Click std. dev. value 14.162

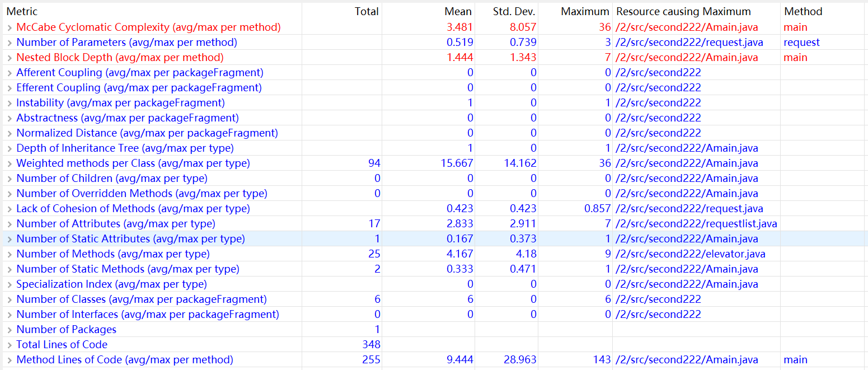click(520, 163)
